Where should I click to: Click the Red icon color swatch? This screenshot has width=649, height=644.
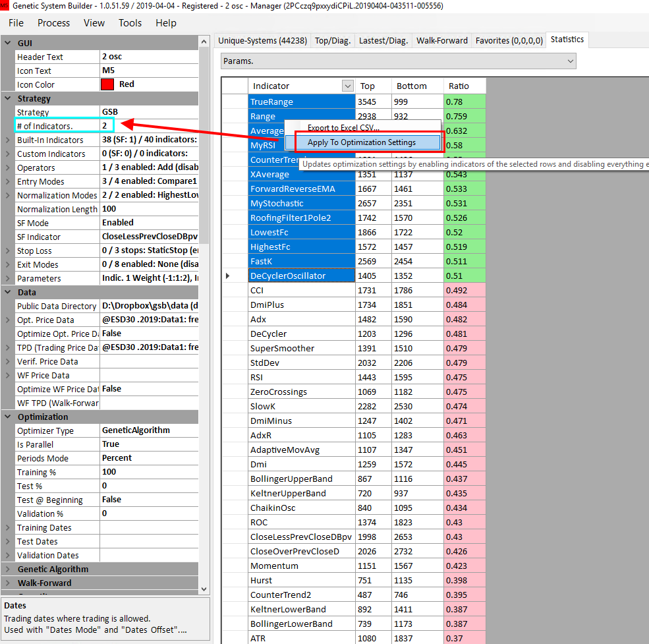click(107, 84)
